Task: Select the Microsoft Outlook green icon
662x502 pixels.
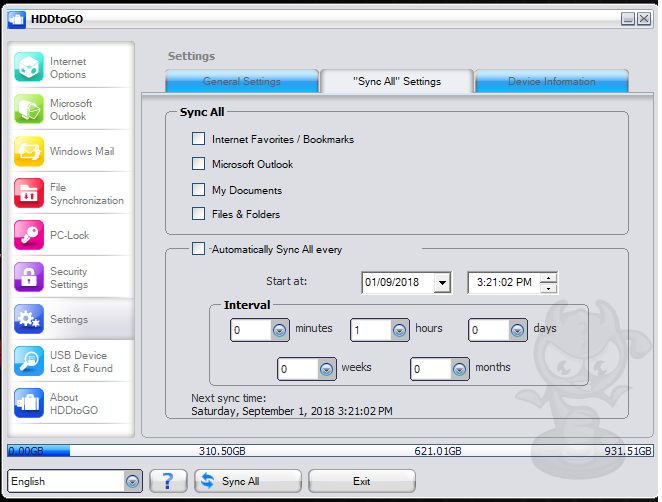Action: [29, 109]
